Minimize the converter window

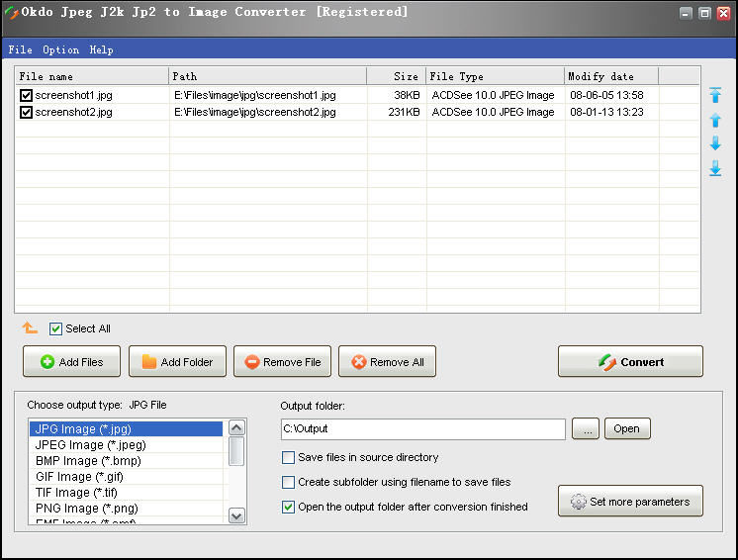[686, 13]
